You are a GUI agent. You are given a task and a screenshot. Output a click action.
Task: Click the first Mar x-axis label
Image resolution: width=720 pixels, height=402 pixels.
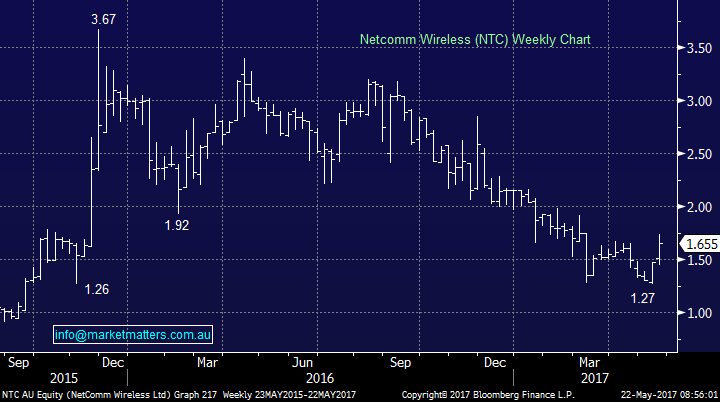207,362
